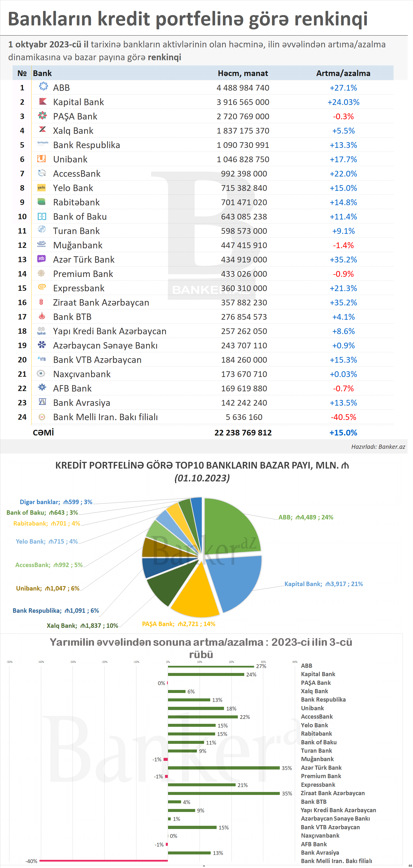Click the Bank VTB Azərbaycan logo
Viewport: 413px width, 868px height.
coord(41,359)
